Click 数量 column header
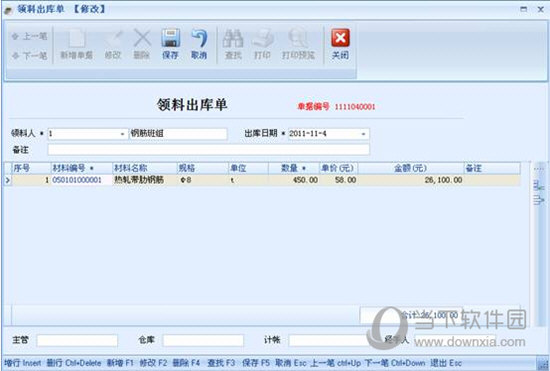The height and width of the screenshot is (371, 550). tap(294, 168)
